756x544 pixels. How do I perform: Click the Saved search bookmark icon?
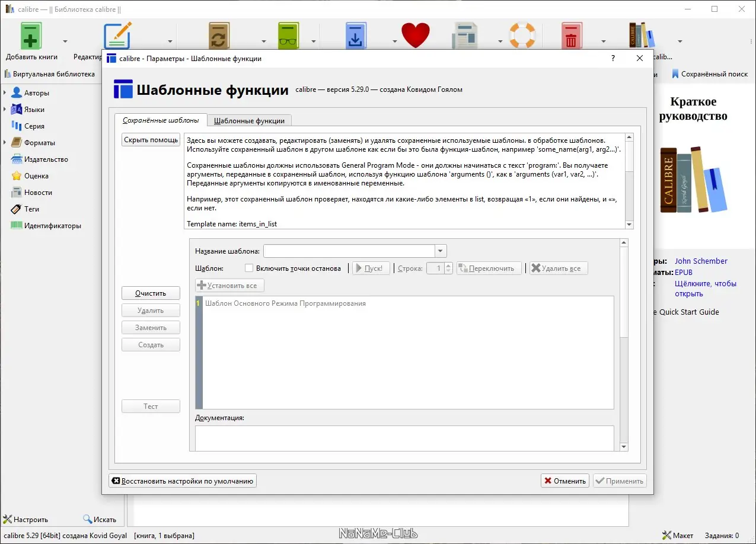point(675,74)
